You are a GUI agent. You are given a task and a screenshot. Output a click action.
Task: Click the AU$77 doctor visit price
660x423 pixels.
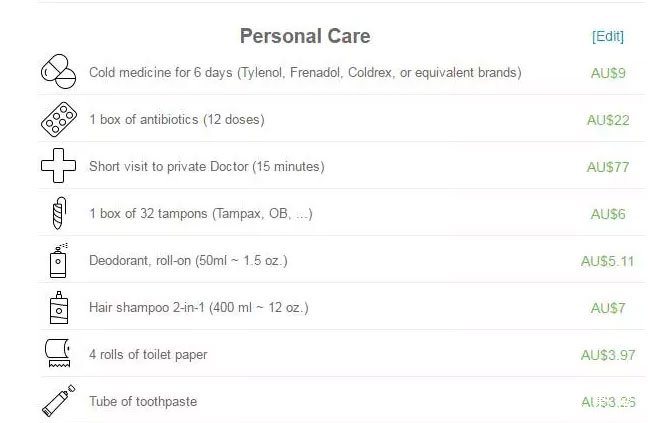(608, 167)
